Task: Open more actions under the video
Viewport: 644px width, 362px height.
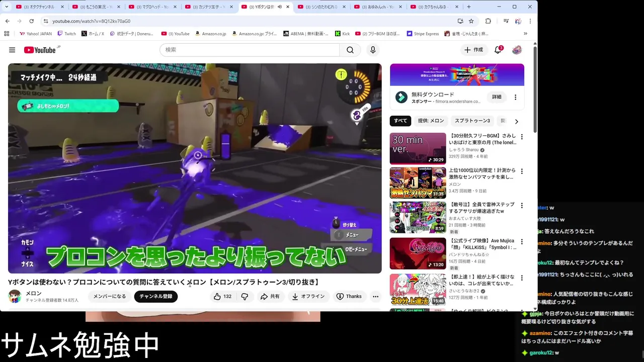Action: [x=375, y=296]
